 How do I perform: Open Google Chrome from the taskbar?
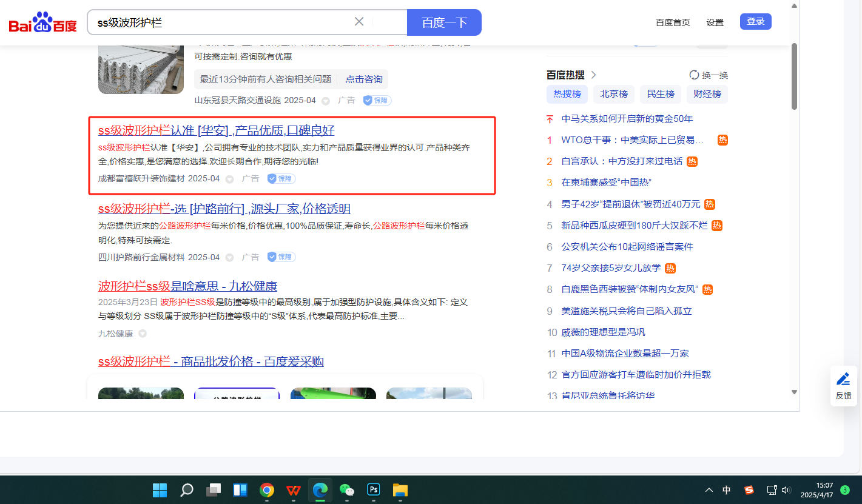pos(267,489)
